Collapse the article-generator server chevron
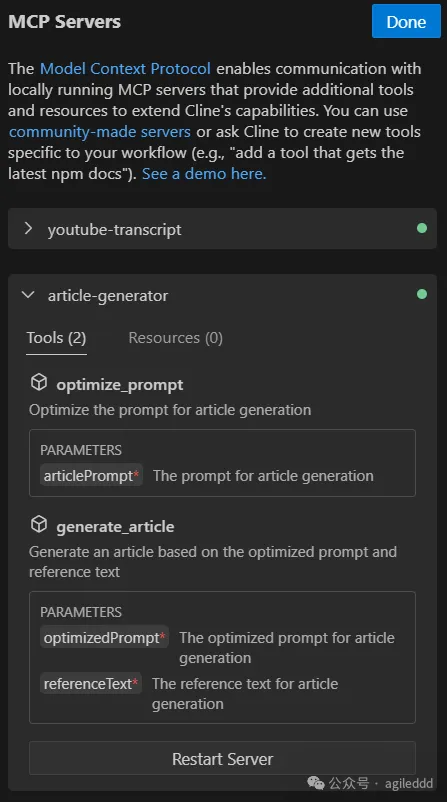 29,295
